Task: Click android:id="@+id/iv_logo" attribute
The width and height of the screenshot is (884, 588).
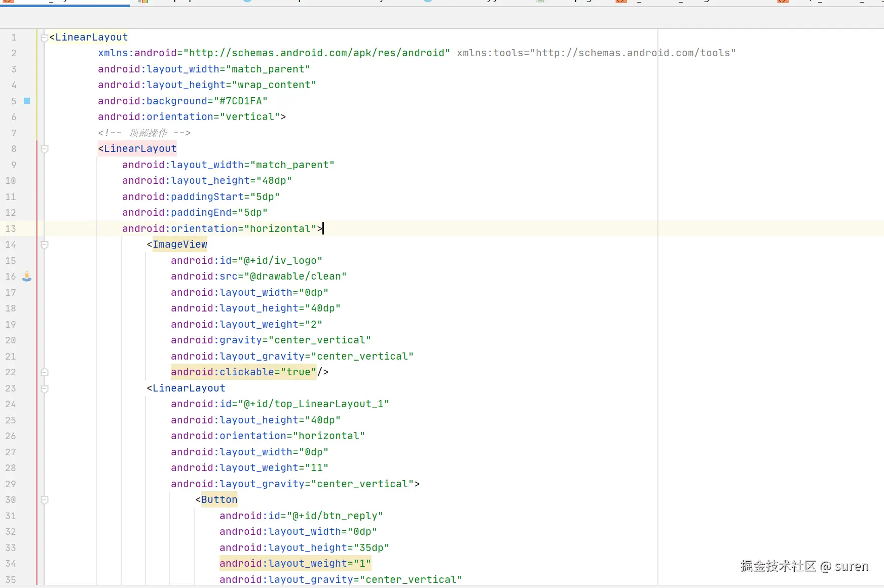Action: tap(246, 261)
